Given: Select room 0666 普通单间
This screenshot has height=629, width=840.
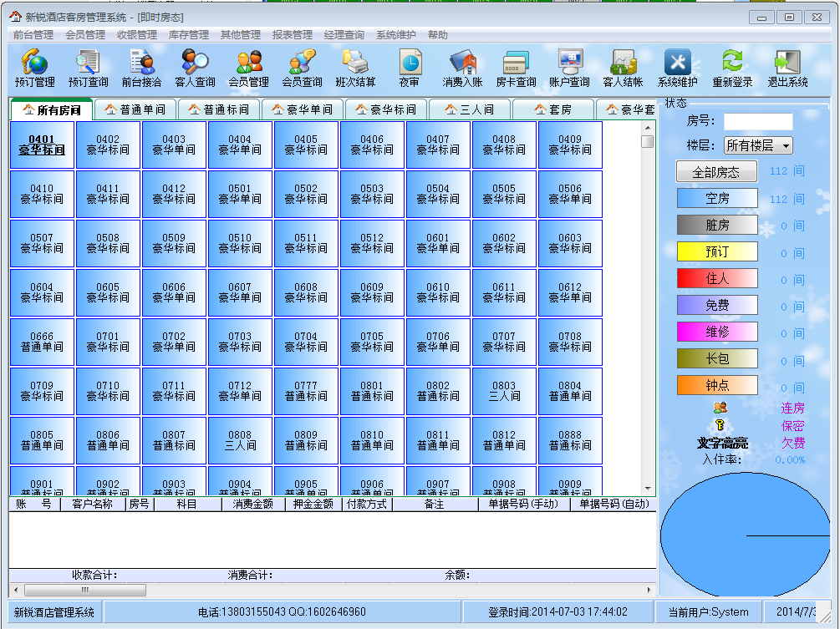Looking at the screenshot, I should click(x=42, y=342).
